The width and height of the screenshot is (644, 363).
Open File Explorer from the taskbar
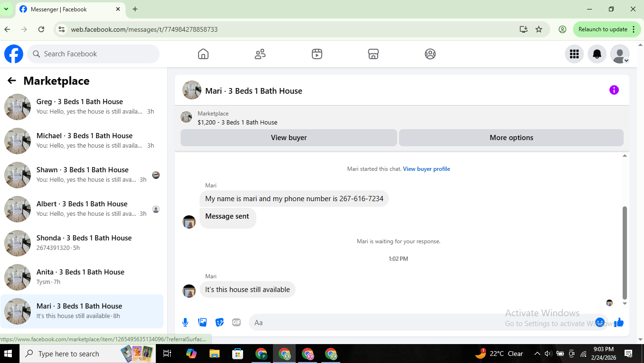coord(214,354)
